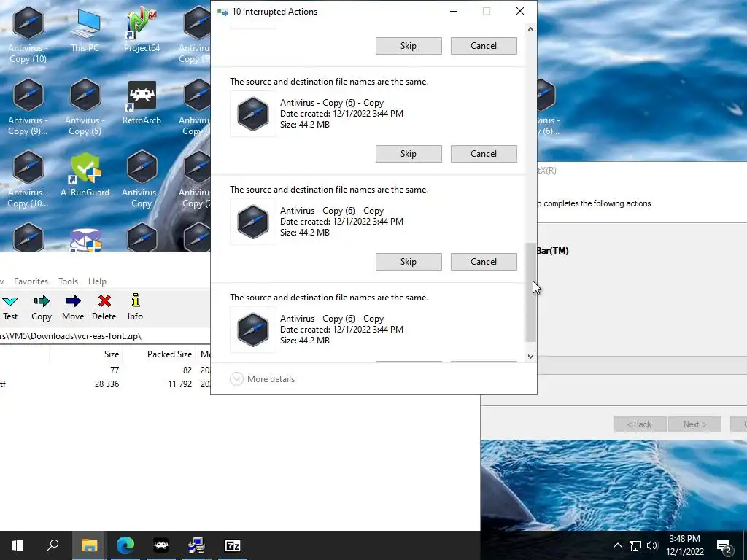This screenshot has height=560, width=747.
Task: Click the dialog scrollbar up arrow
Action: pyautogui.click(x=531, y=29)
